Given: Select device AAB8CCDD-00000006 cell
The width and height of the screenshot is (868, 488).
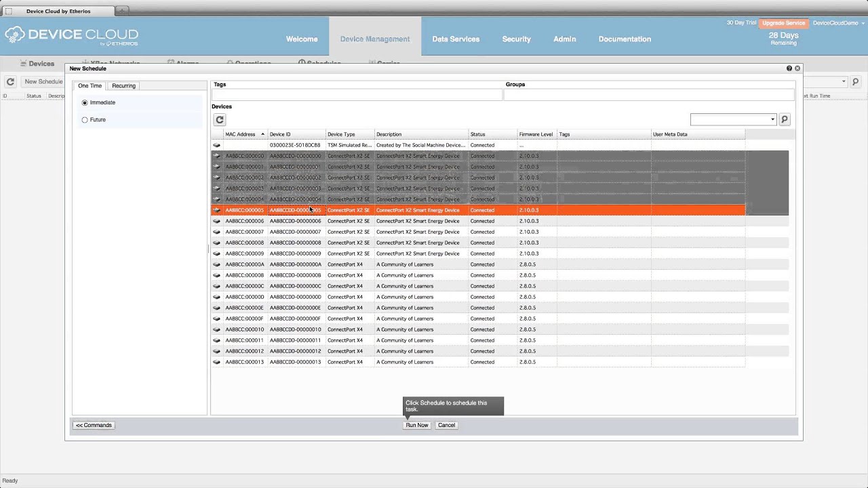Looking at the screenshot, I should click(296, 221).
